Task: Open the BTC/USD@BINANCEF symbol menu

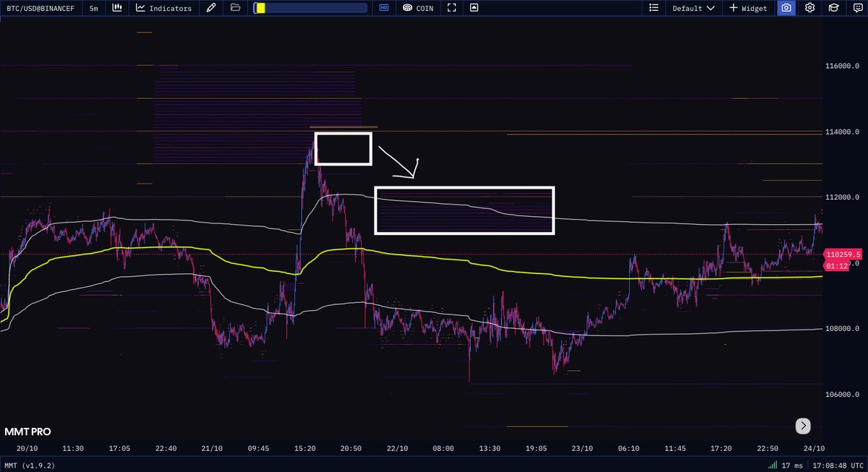Action: pyautogui.click(x=40, y=8)
